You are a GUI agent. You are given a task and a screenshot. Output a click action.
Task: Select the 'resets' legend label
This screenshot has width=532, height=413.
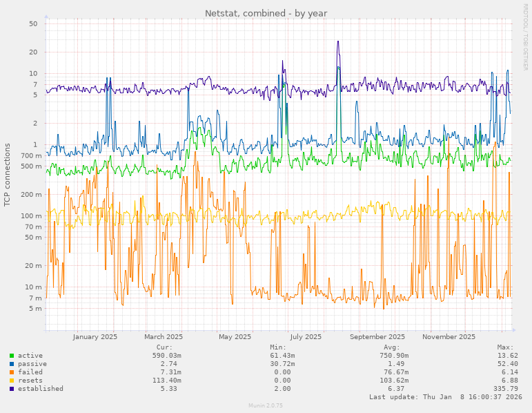30,381
